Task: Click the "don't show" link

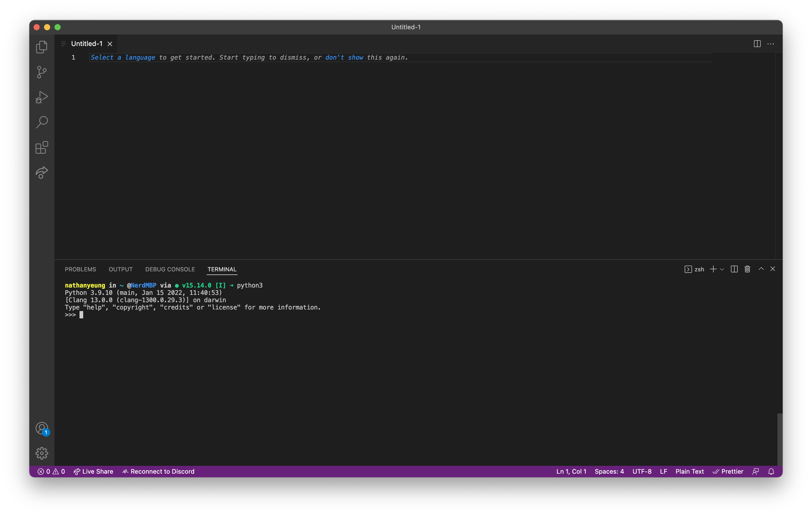Action: (344, 58)
